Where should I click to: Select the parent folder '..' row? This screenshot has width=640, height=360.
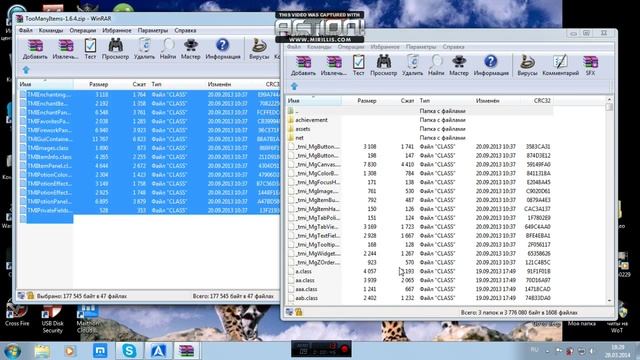click(420, 111)
